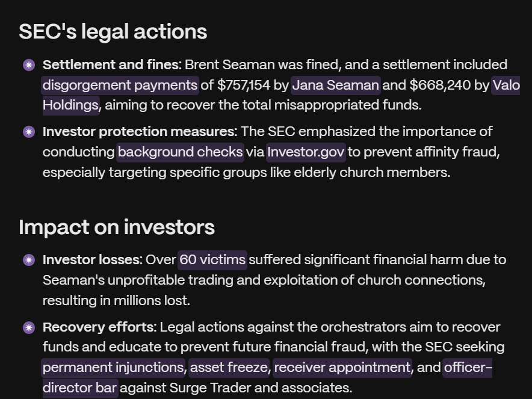Click the Impact on investors heading
532x399 pixels.
pyautogui.click(x=117, y=227)
